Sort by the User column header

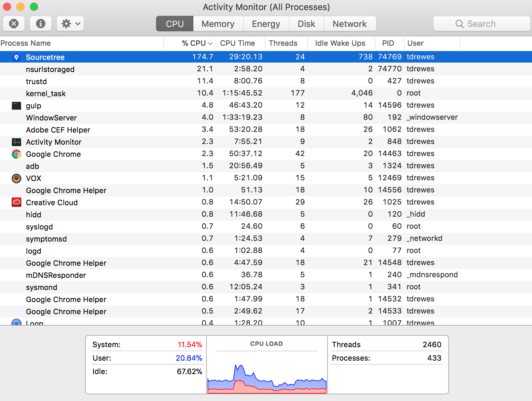tap(432, 43)
